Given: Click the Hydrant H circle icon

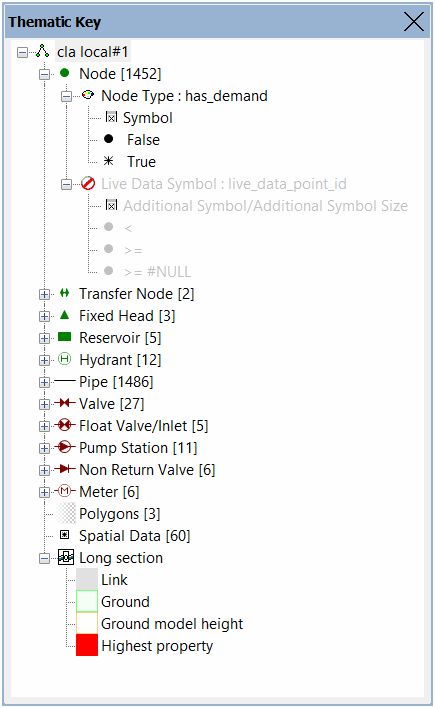Looking at the screenshot, I should point(65,359).
